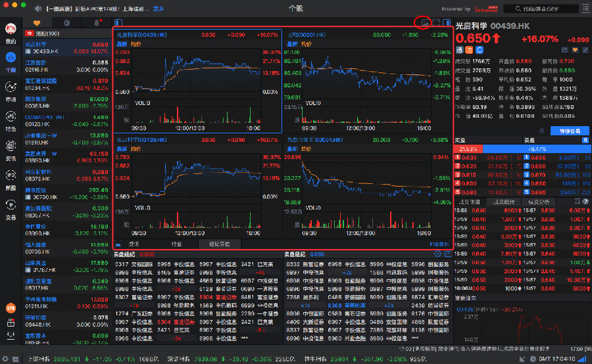Select 环球印馆 08448.HK in watchlist

click(67, 321)
